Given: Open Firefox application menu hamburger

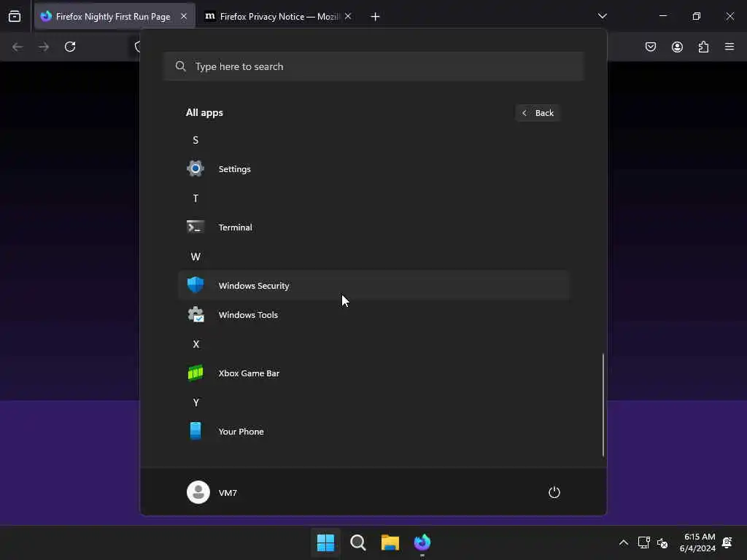Looking at the screenshot, I should [x=729, y=47].
